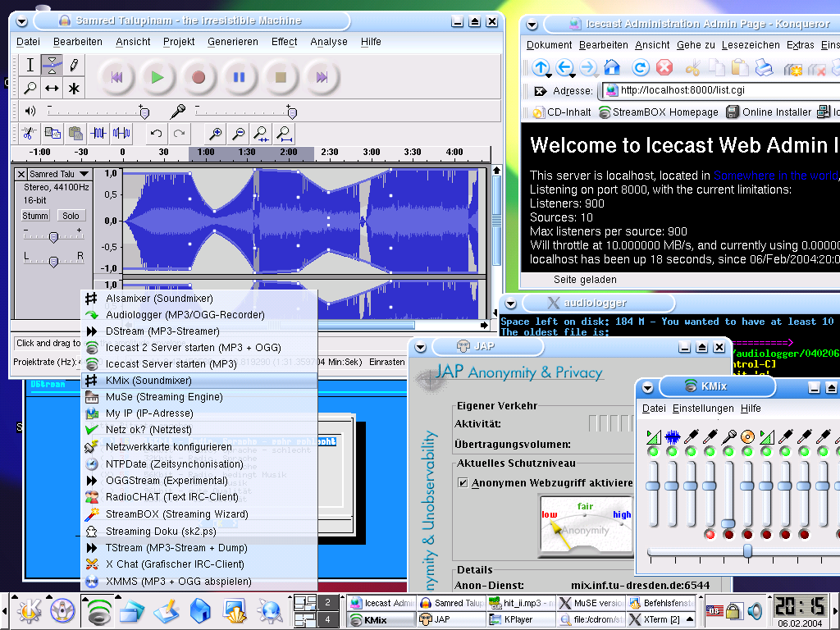Click the Audacity paste icon
Viewport: 840px width, 630px height.
coord(75,134)
